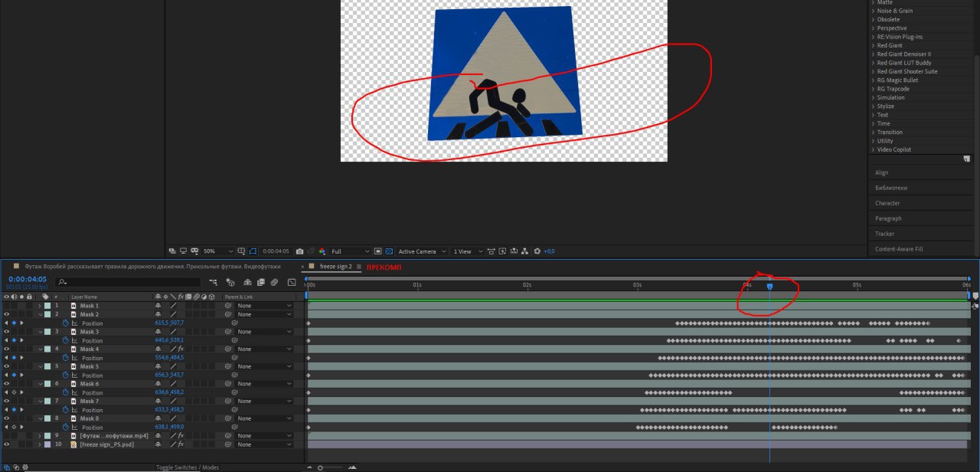Image resolution: width=980 pixels, height=472 pixels.
Task: Open 1 View layout dropdown
Action: 468,251
